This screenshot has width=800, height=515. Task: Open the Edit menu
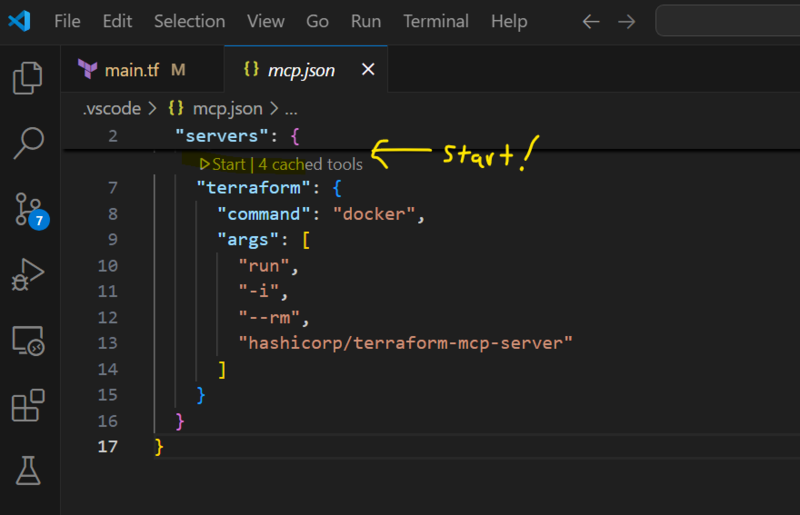[117, 21]
